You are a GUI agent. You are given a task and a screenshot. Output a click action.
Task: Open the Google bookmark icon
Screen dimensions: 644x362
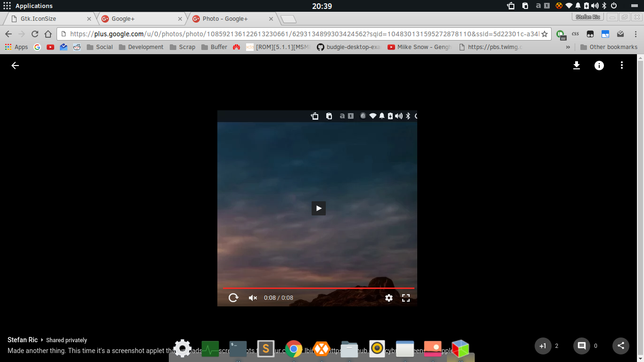(x=37, y=47)
